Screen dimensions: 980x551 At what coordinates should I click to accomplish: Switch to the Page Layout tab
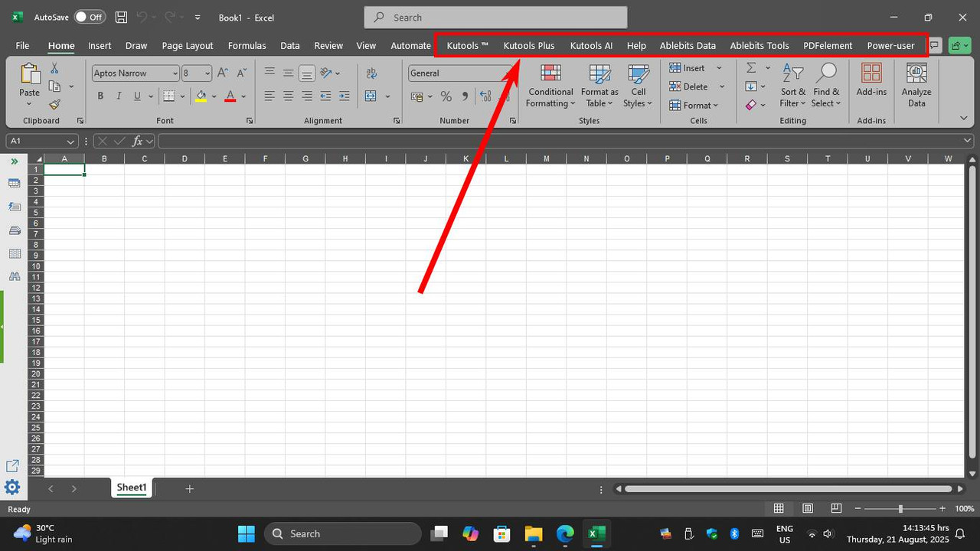188,45
